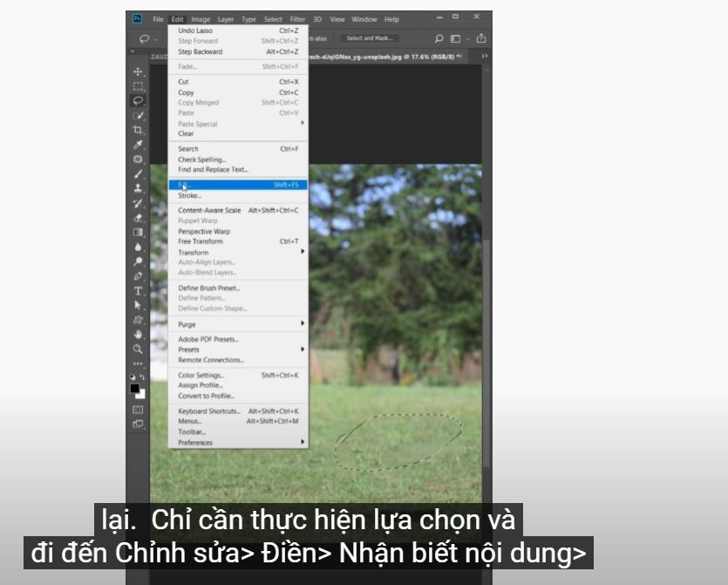The width and height of the screenshot is (728, 585).
Task: Open the Image menu
Action: pos(201,19)
